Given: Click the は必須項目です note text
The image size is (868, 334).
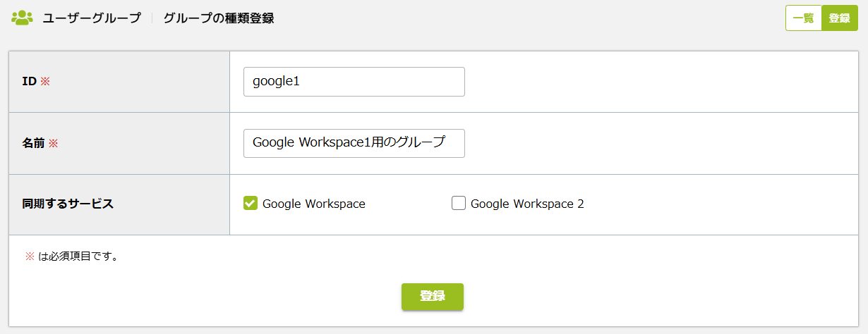Looking at the screenshot, I should click(x=78, y=256).
